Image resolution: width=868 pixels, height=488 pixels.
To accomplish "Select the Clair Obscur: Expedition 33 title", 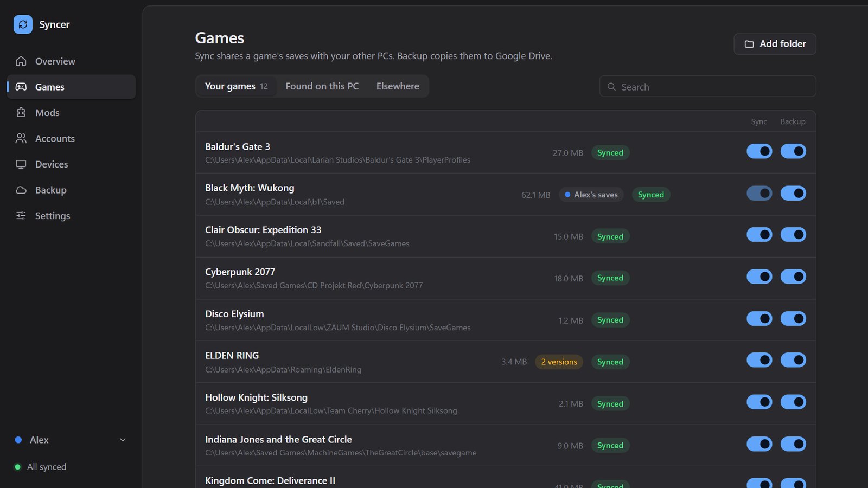I will (263, 230).
